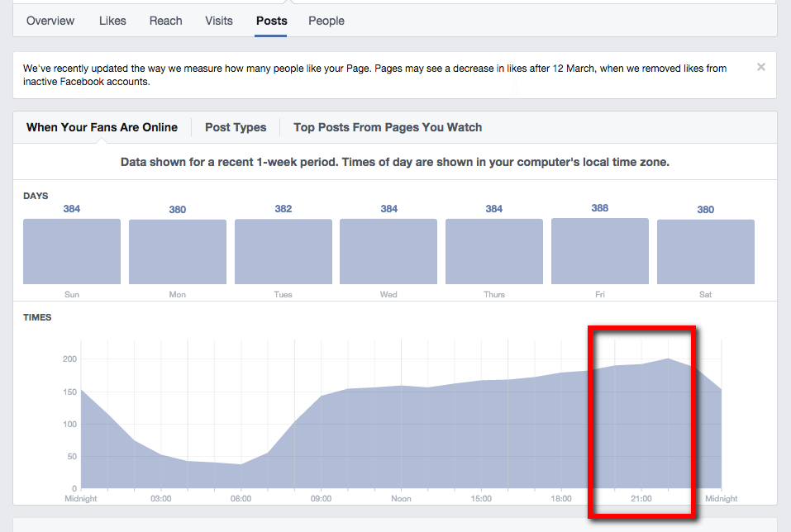
Task: Dismiss the likes update notification
Action: click(760, 67)
